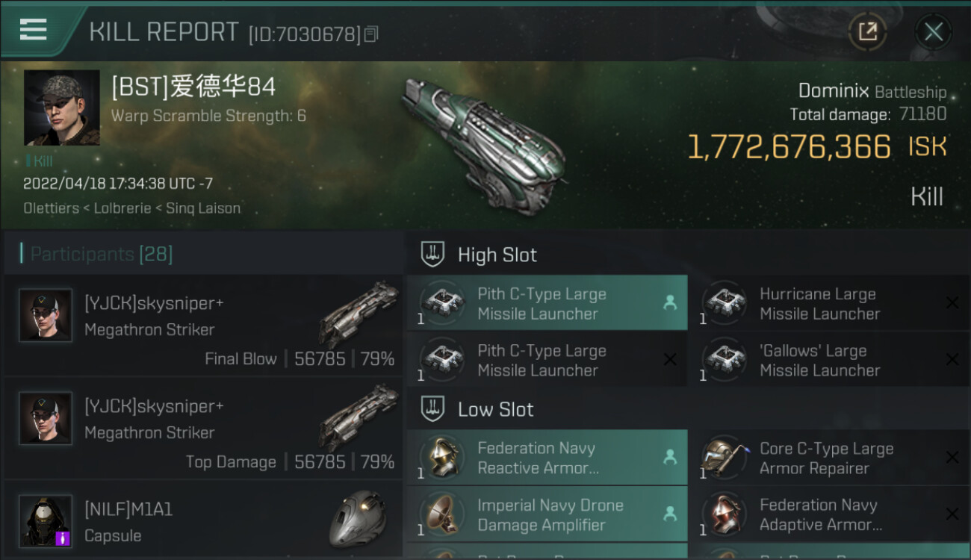Click the share kill report icon
The image size is (971, 560).
867,31
